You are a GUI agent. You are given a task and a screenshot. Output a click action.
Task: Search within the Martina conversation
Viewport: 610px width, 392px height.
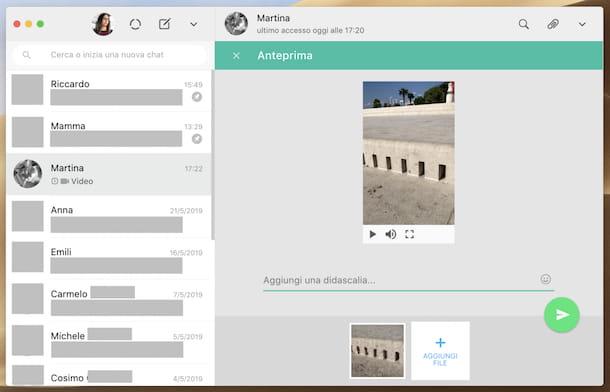[x=524, y=24]
